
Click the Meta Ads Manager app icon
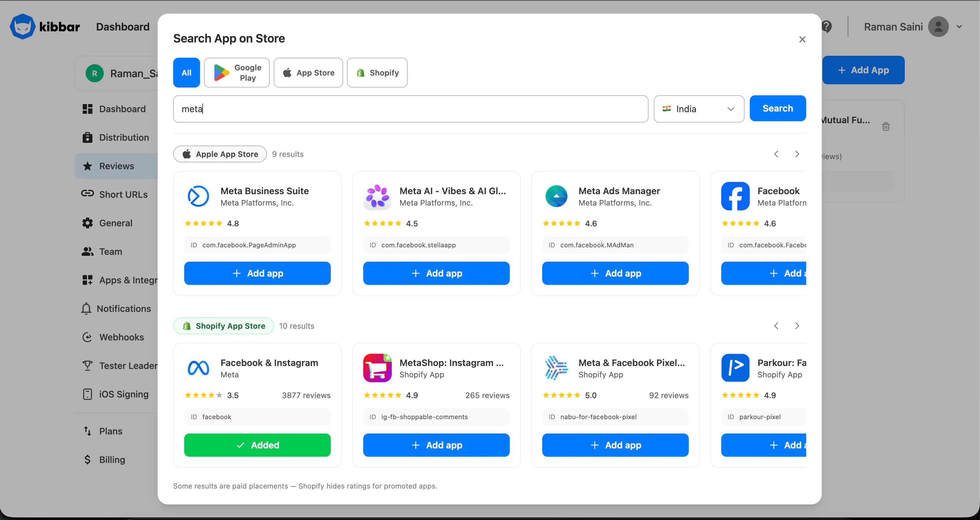556,196
